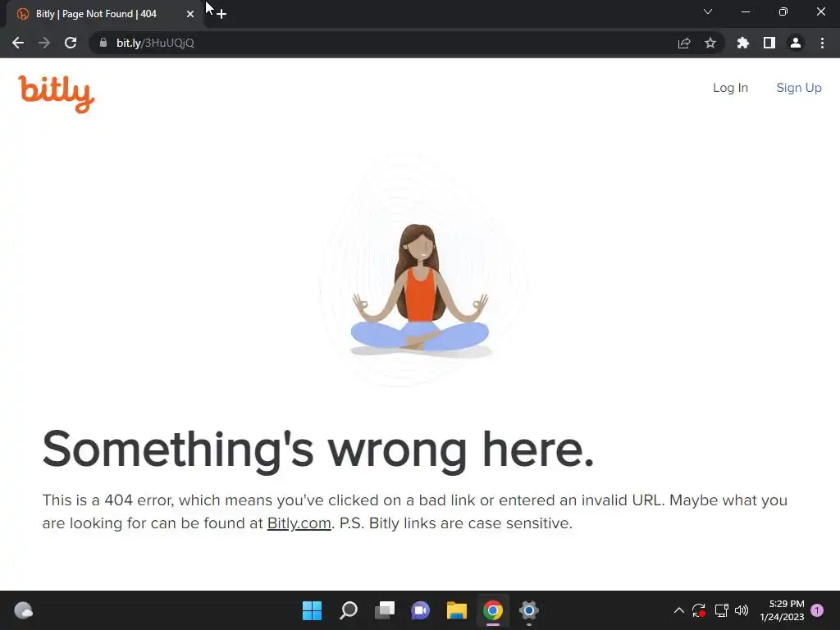Restore down the Chrome window
The height and width of the screenshot is (630, 840).
tap(783, 11)
